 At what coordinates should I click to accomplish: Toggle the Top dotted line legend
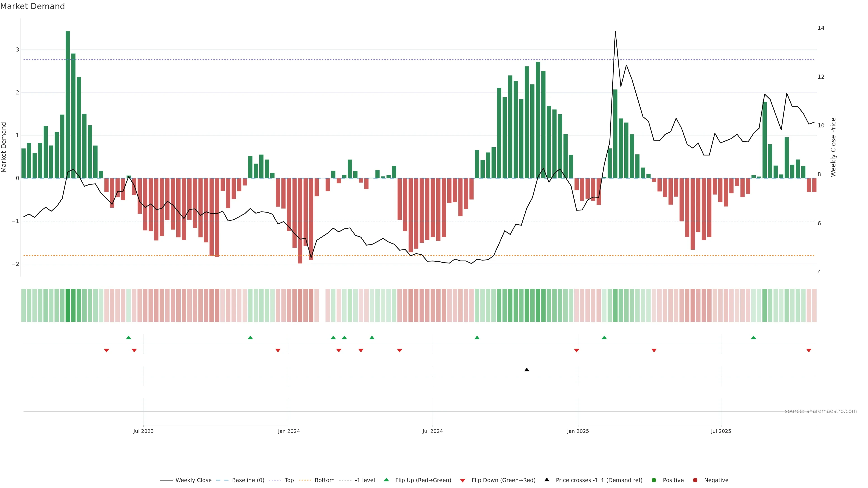[289, 480]
